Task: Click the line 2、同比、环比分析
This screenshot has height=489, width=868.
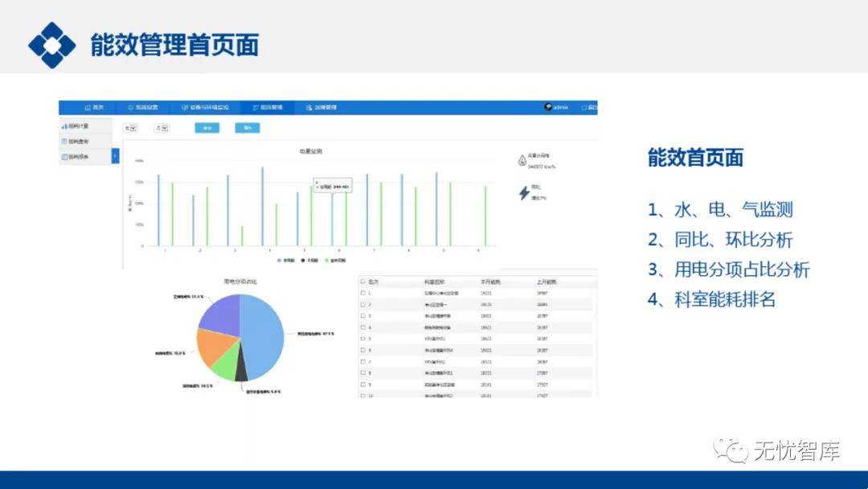Action: point(720,240)
